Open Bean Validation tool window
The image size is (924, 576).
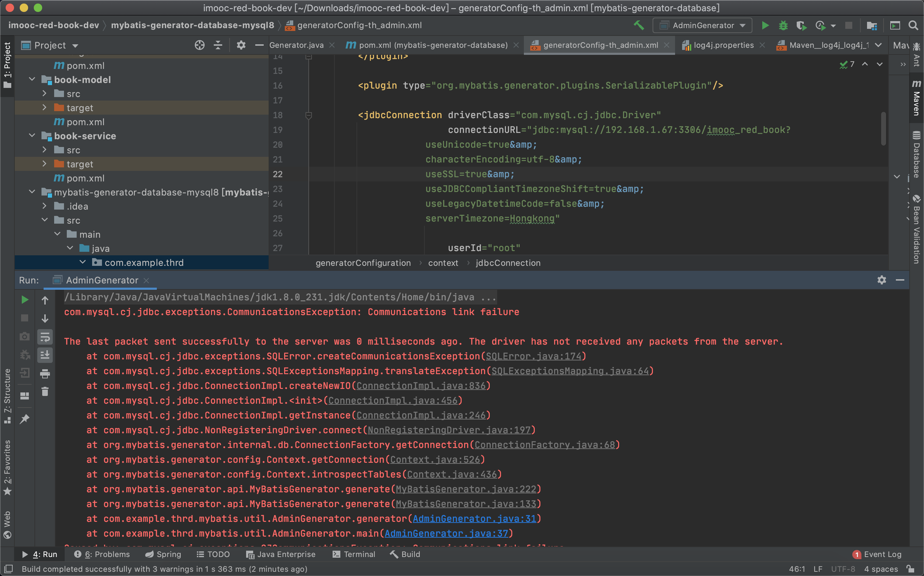point(916,229)
